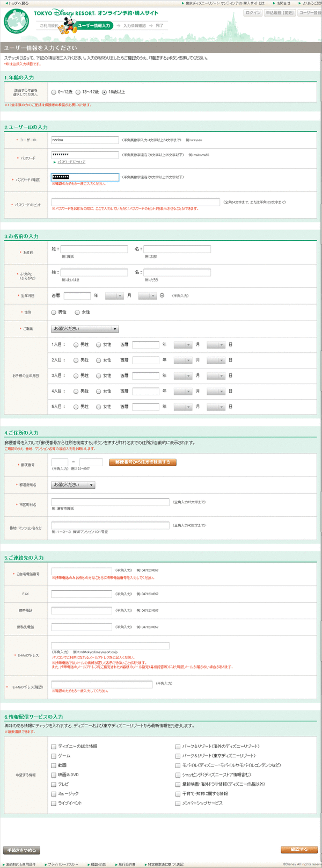The height and width of the screenshot is (868, 322).
Task: Click the 市区町村名 input field
Action: 110,502
